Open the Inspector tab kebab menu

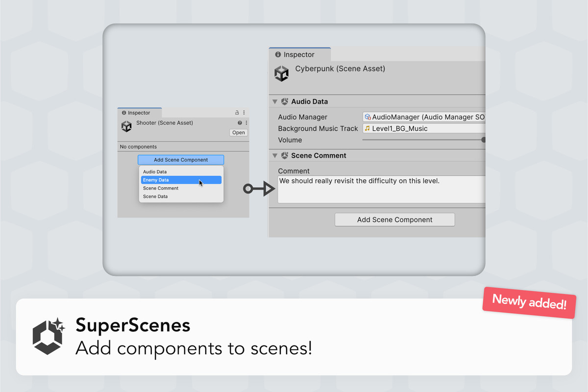click(244, 113)
